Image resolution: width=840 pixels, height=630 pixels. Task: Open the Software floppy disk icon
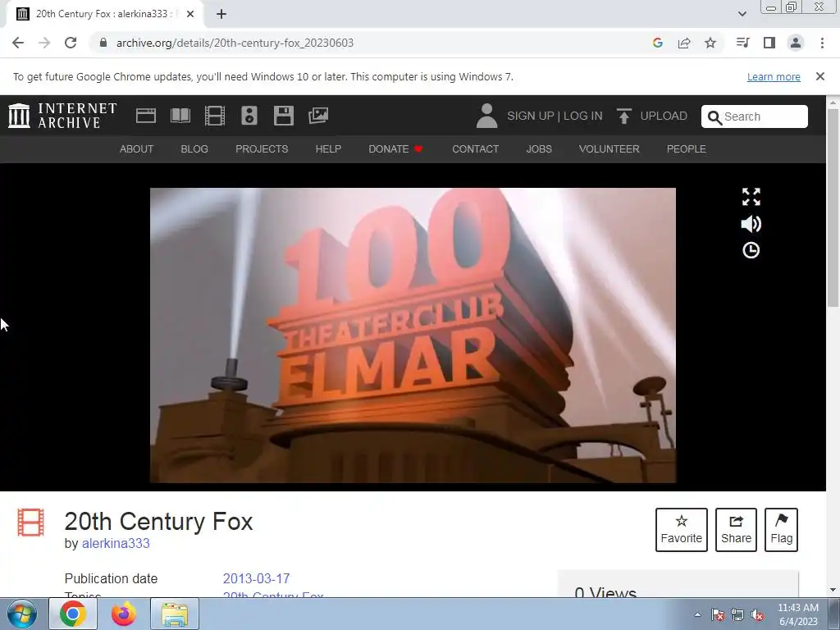tap(283, 116)
